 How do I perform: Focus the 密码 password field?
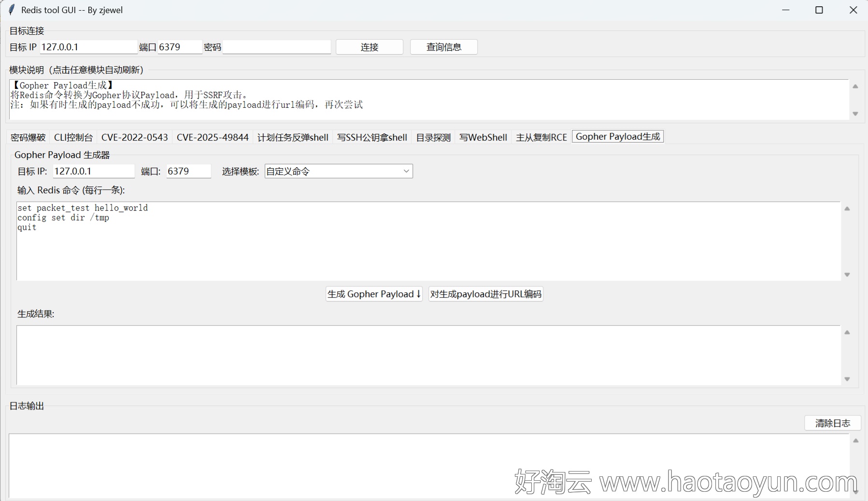(276, 47)
